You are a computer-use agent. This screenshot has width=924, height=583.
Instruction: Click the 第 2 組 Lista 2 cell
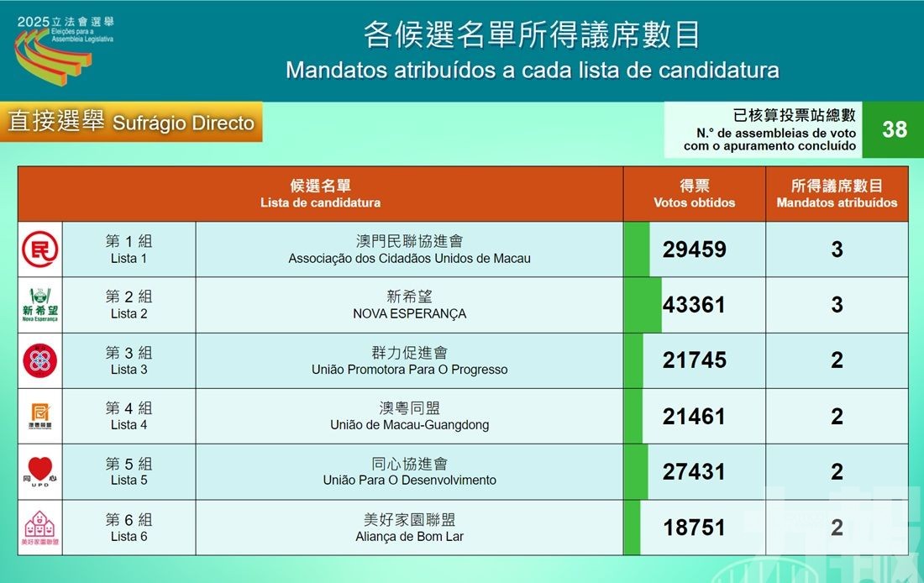pyautogui.click(x=129, y=305)
